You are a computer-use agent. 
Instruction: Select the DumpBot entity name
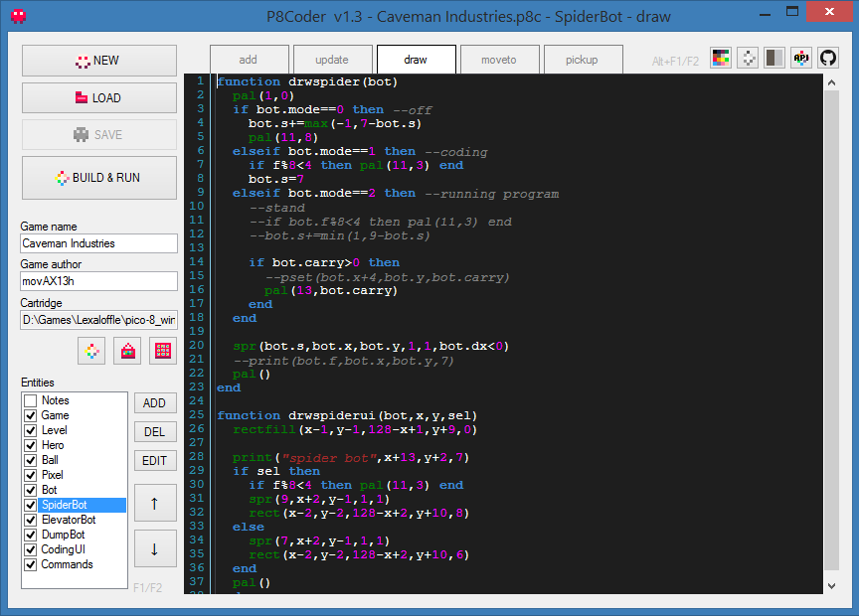[63, 535]
